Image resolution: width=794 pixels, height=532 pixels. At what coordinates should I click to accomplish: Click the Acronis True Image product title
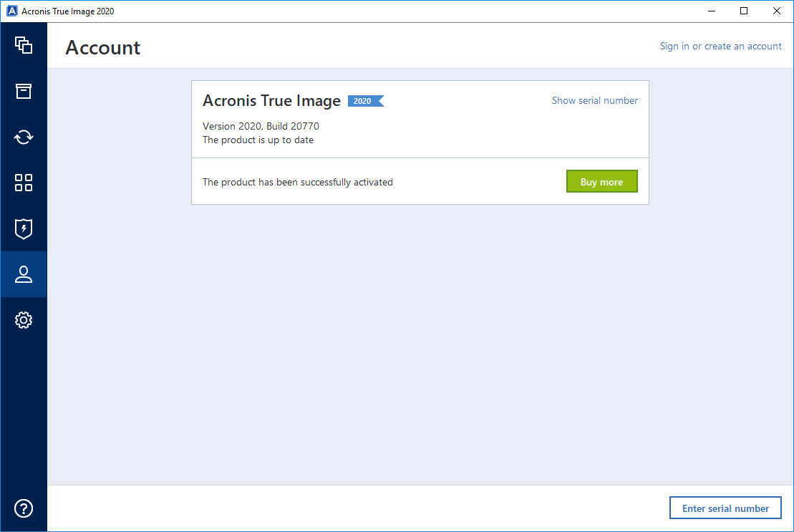pyautogui.click(x=271, y=101)
